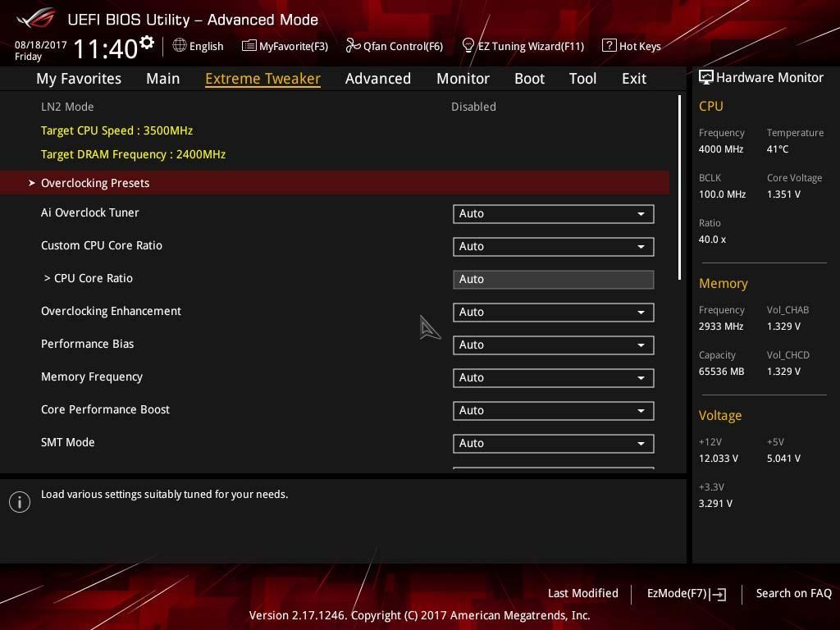Click the ROG logo icon
Viewport: 840px width, 630px height.
(x=35, y=18)
